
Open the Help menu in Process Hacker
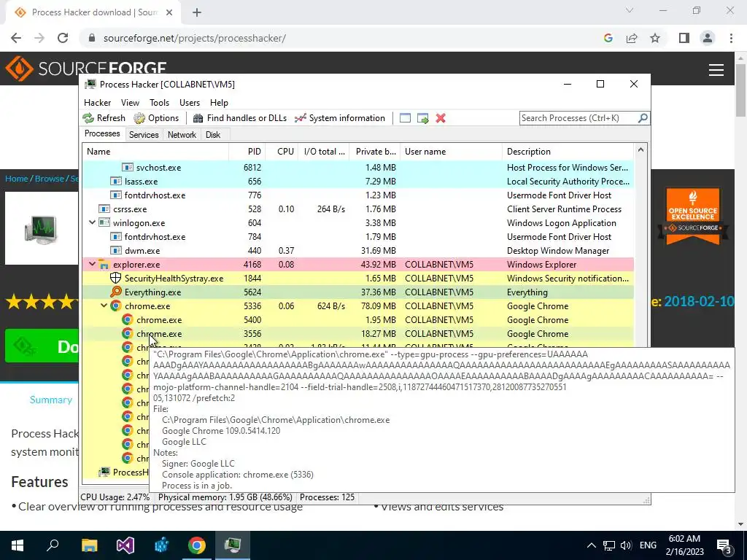pos(219,103)
